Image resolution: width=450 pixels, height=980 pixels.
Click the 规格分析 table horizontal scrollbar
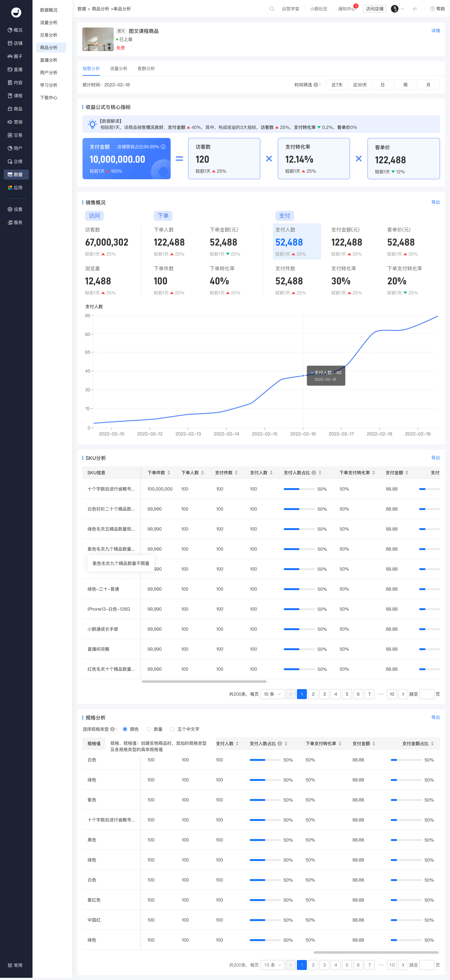point(376,953)
